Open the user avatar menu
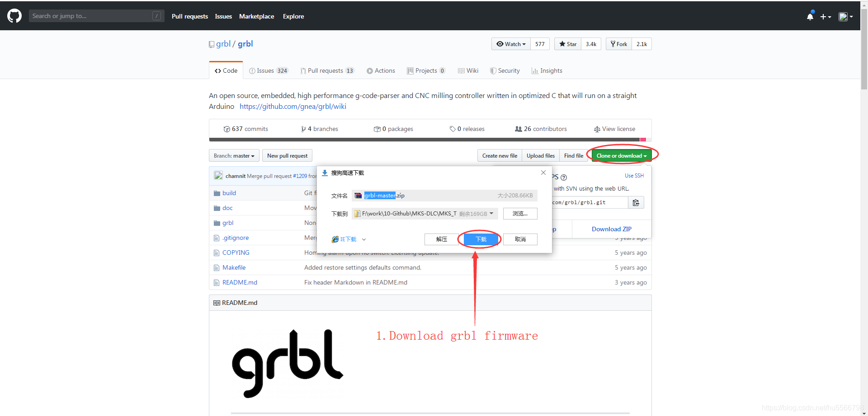 [x=845, y=17]
